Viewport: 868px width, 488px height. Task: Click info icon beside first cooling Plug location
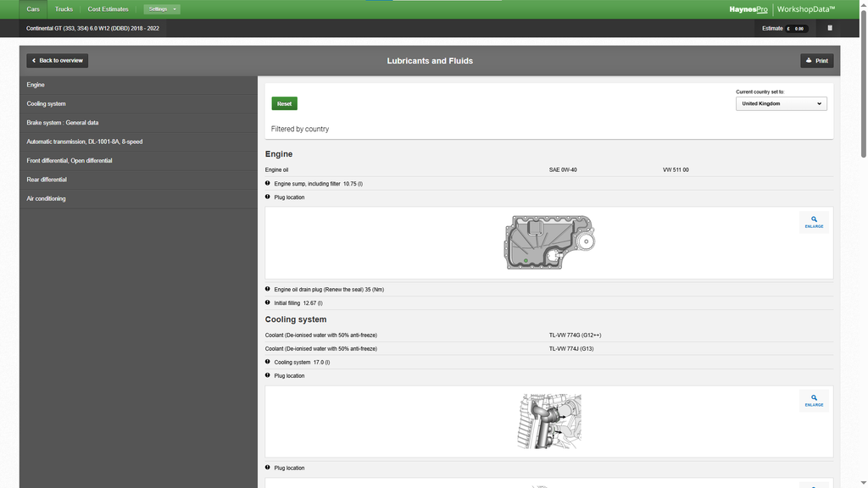(267, 375)
